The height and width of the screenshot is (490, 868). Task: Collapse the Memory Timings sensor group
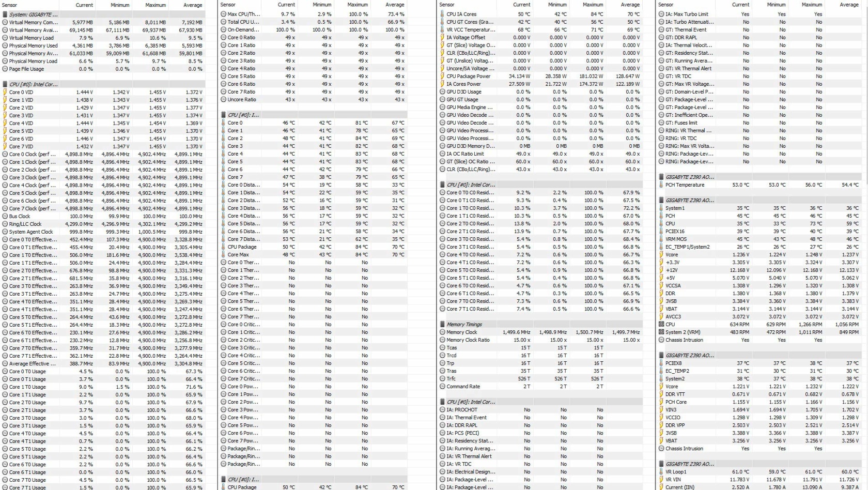[464, 325]
